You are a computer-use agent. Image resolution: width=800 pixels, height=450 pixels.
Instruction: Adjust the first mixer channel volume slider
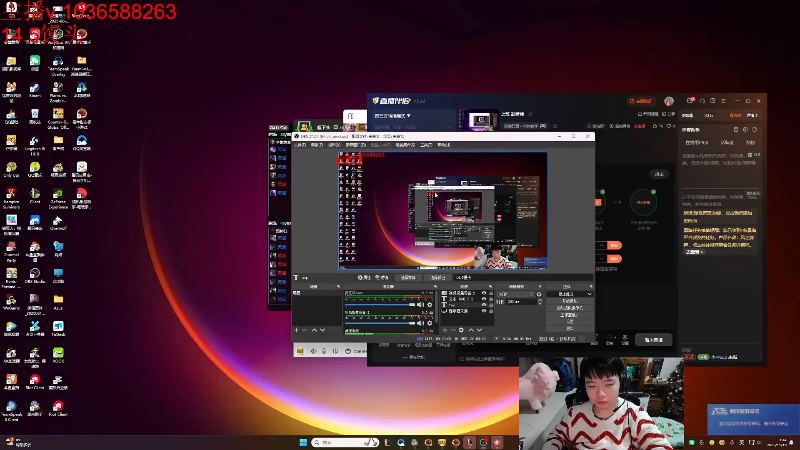[380, 305]
